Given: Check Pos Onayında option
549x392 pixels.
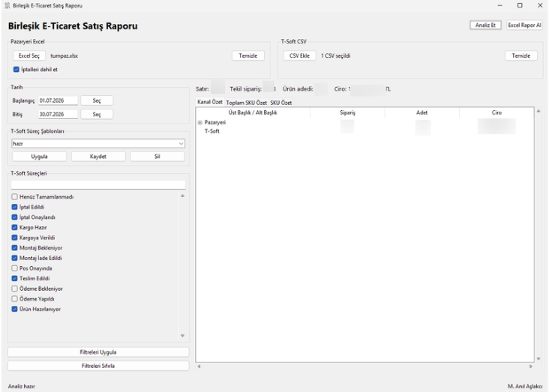Looking at the screenshot, I should coord(14,268).
